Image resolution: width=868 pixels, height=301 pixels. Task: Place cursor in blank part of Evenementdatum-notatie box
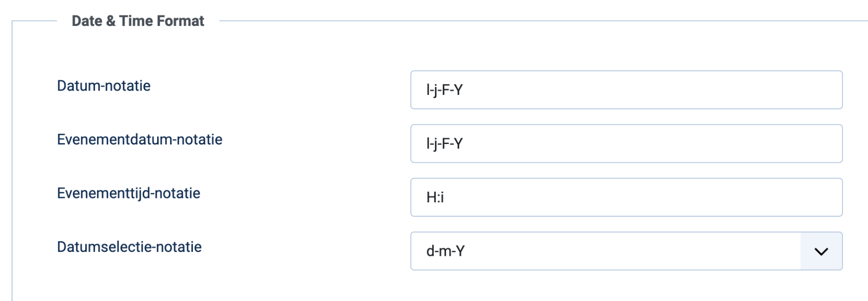coord(675,144)
